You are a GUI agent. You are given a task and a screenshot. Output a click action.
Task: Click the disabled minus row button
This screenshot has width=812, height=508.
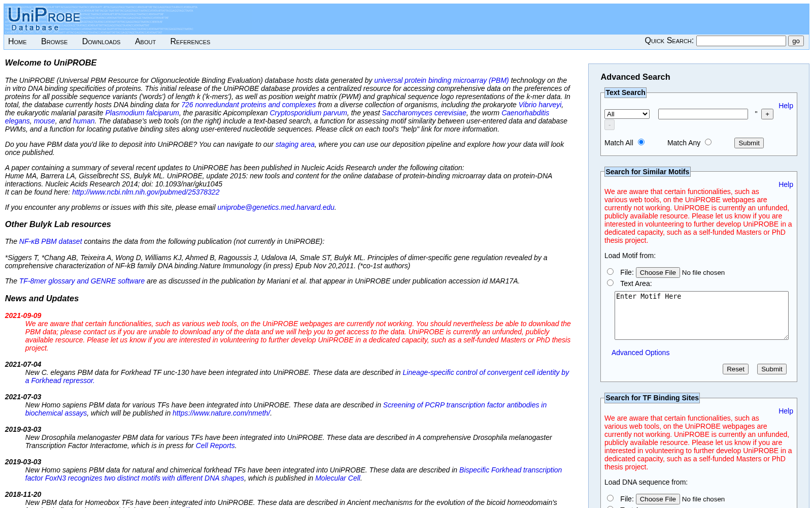610,124
